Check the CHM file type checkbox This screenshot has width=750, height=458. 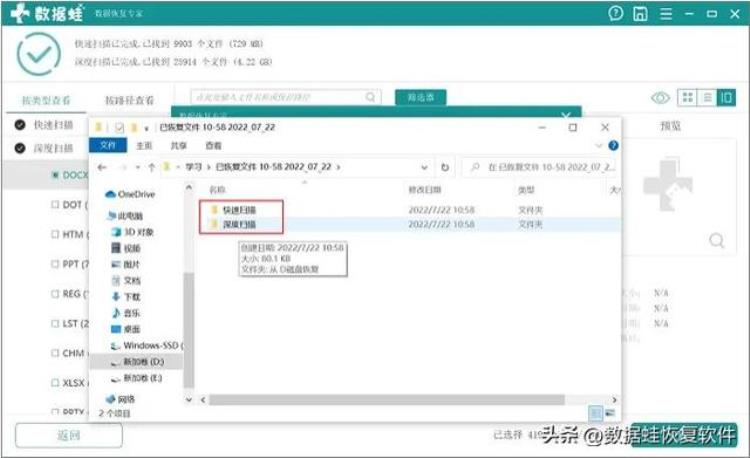tap(55, 353)
